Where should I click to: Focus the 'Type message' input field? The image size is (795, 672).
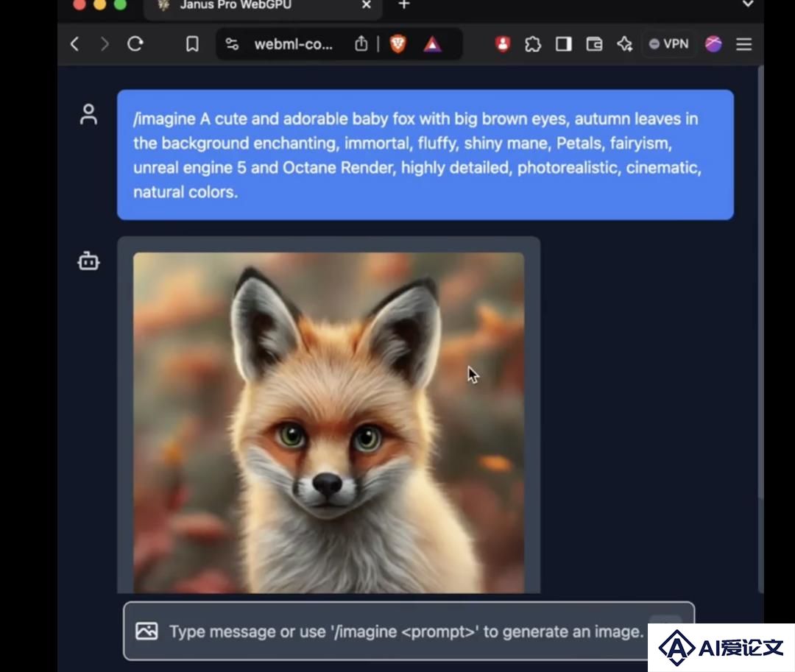409,631
